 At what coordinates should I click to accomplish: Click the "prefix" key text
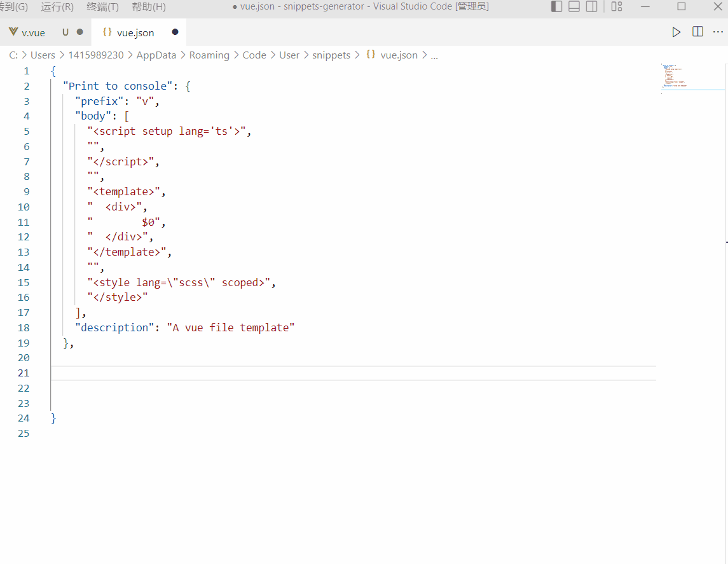click(99, 101)
